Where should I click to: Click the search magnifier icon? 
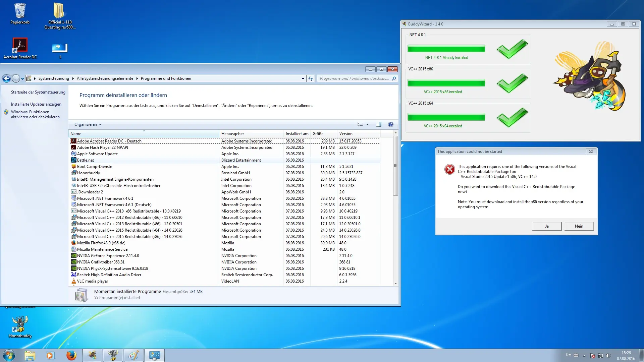394,78
